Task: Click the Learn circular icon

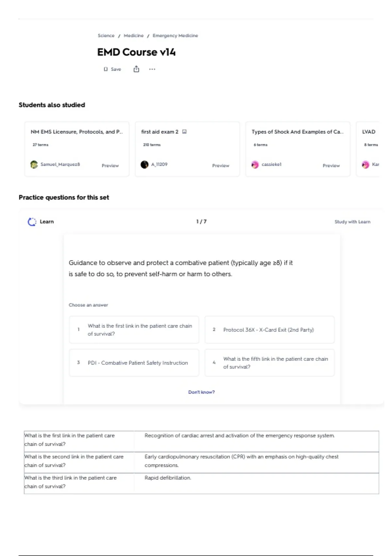Action: [32, 222]
